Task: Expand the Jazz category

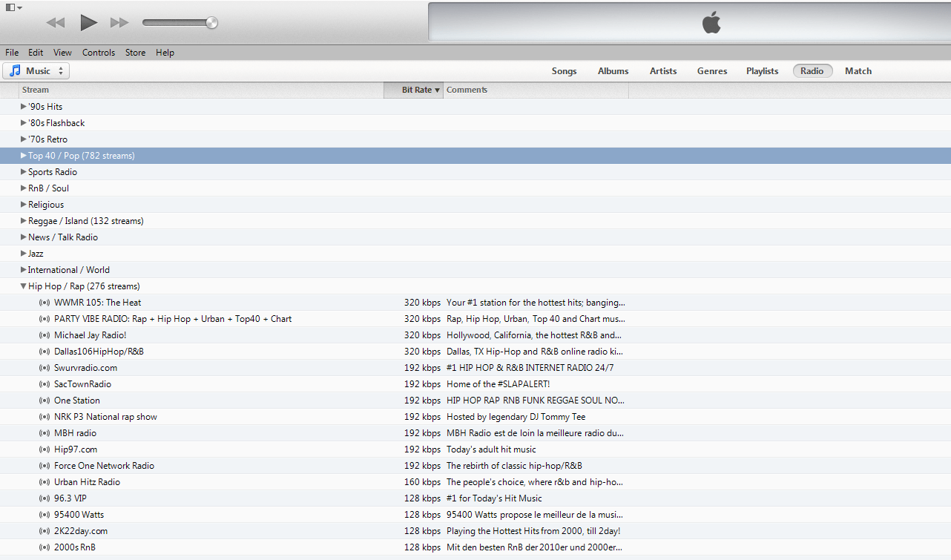Action: point(24,254)
